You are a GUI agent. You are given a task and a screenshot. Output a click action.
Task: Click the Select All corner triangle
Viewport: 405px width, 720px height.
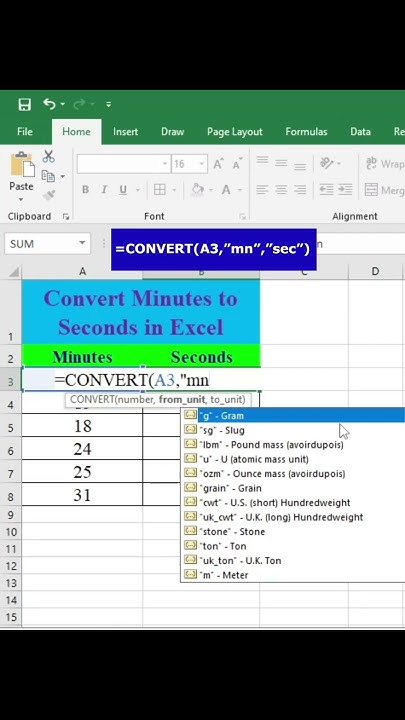[14, 272]
